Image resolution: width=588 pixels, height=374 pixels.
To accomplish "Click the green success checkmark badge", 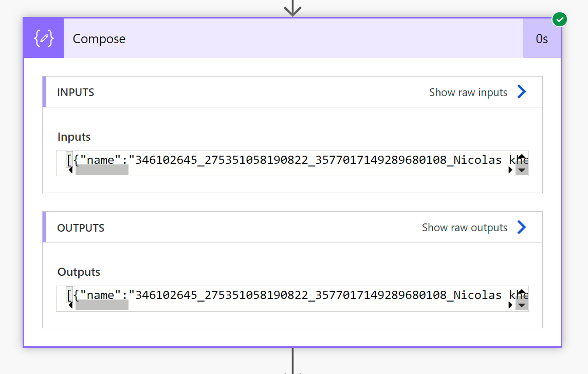I will tap(560, 20).
